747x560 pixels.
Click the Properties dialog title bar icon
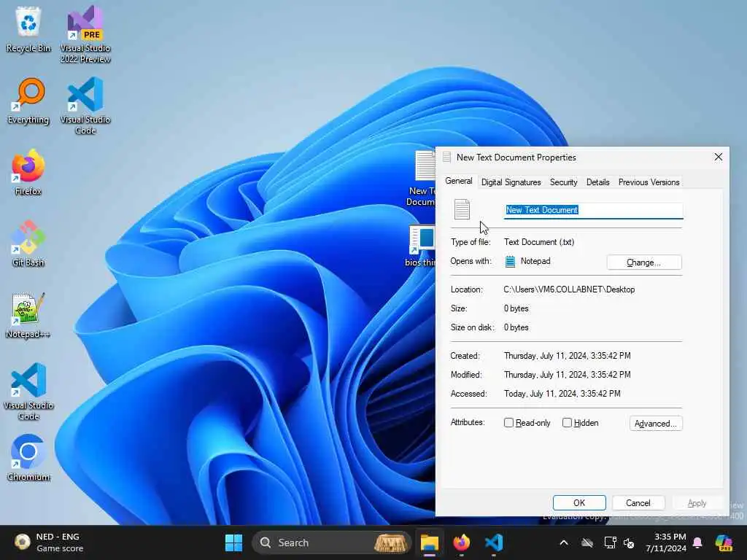coord(446,157)
